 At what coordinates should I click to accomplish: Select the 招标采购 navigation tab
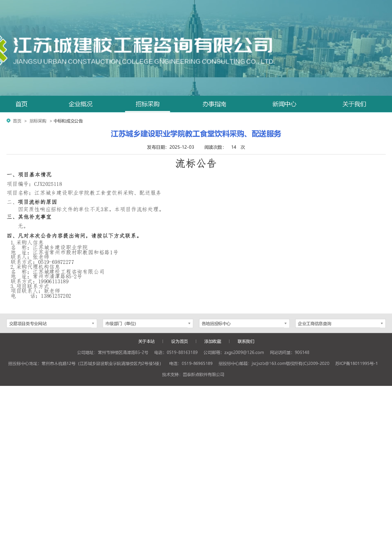coord(147,104)
